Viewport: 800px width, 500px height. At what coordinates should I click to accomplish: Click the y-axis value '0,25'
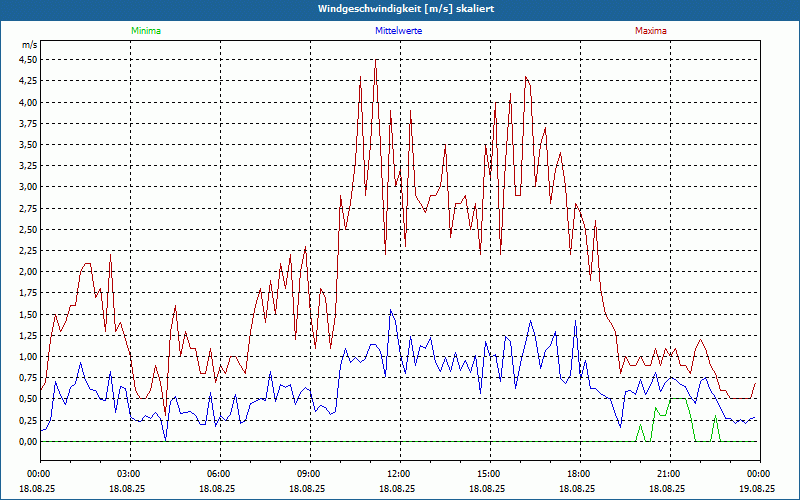coord(28,420)
